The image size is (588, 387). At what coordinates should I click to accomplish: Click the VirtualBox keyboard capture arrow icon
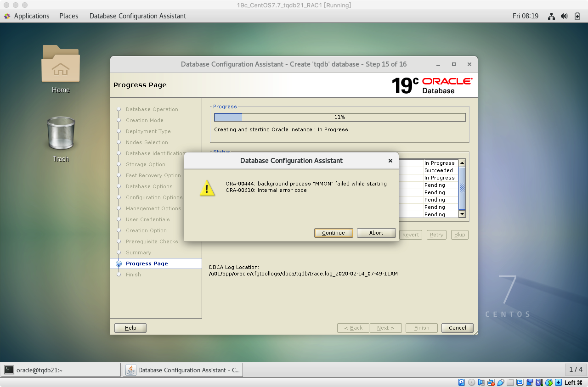click(x=559, y=382)
